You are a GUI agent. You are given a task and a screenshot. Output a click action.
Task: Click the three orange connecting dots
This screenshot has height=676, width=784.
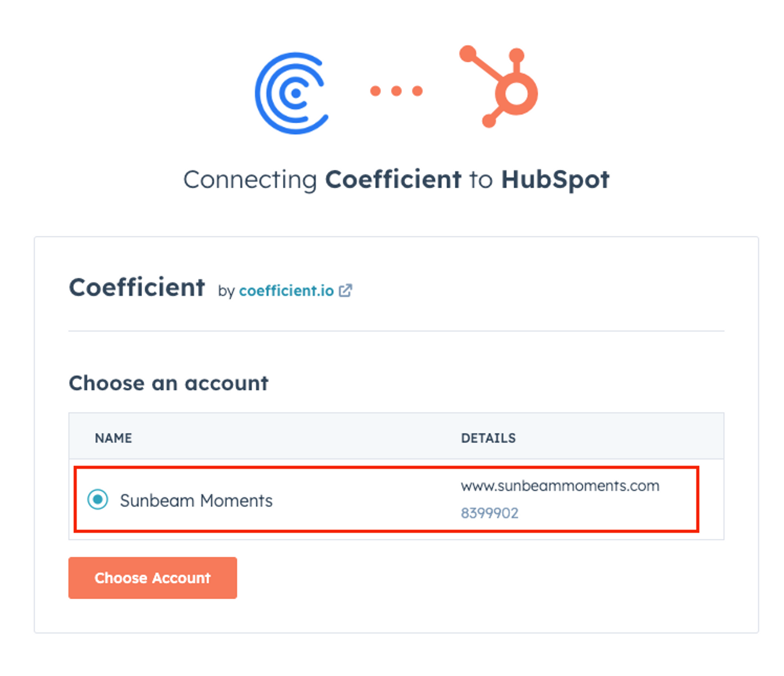396,91
